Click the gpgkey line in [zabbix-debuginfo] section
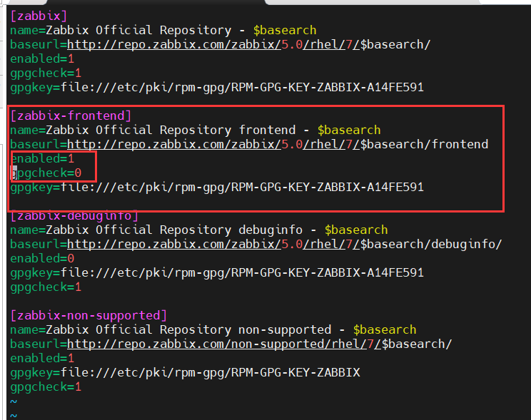 click(x=217, y=272)
